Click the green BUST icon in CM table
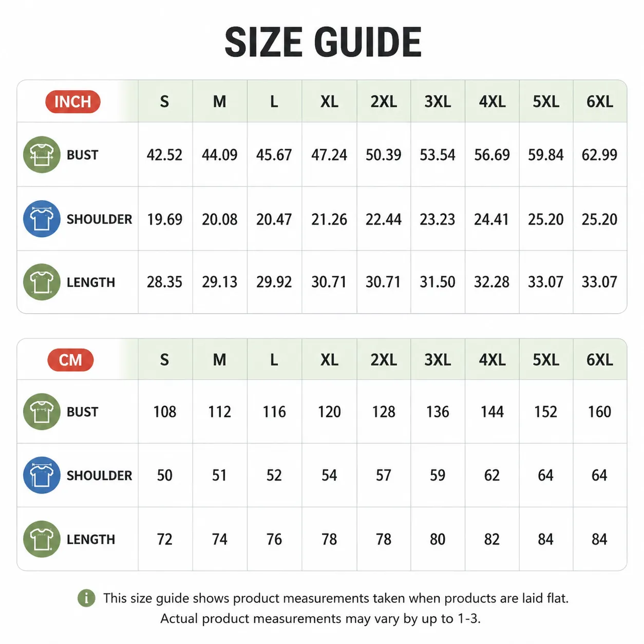644x644 pixels. click(x=42, y=412)
